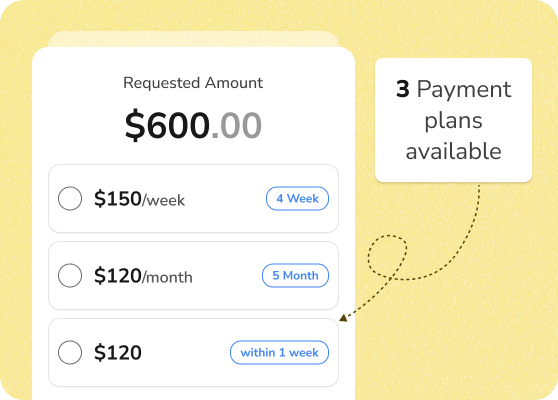Click the 4 Week badge
This screenshot has height=400, width=558.
pos(298,198)
